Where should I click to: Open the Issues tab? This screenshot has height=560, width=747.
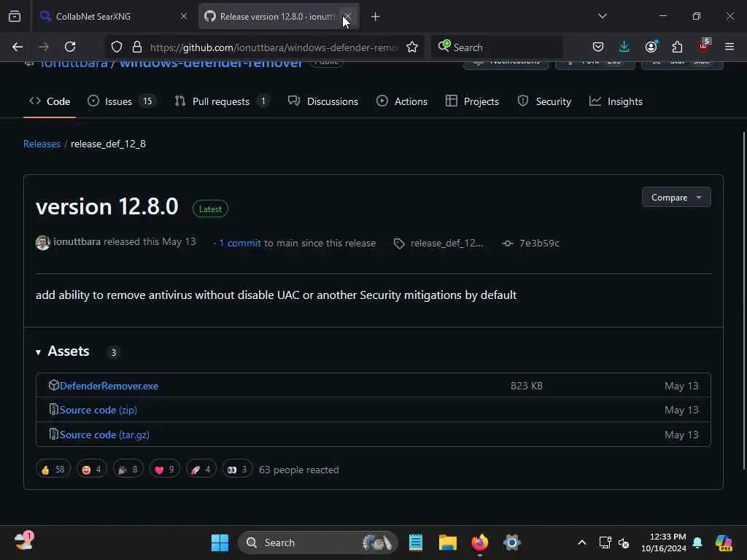(x=122, y=101)
